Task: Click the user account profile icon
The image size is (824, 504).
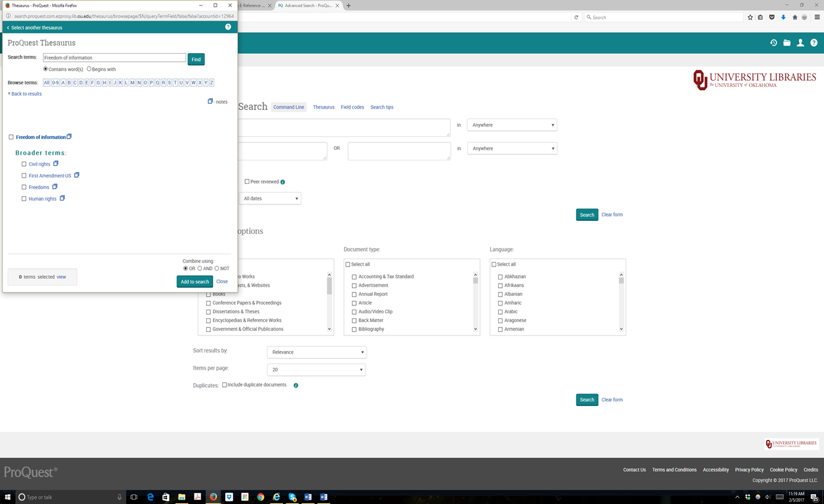Action: coord(801,43)
